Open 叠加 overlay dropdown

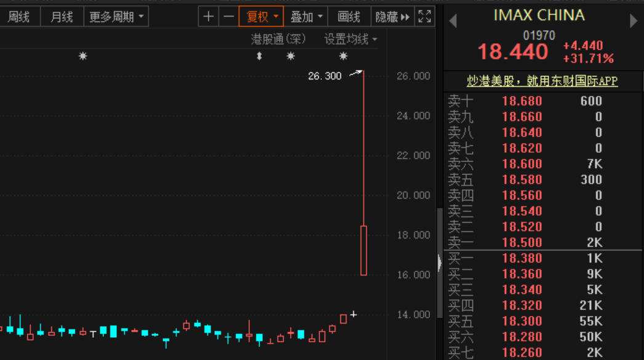[306, 17]
